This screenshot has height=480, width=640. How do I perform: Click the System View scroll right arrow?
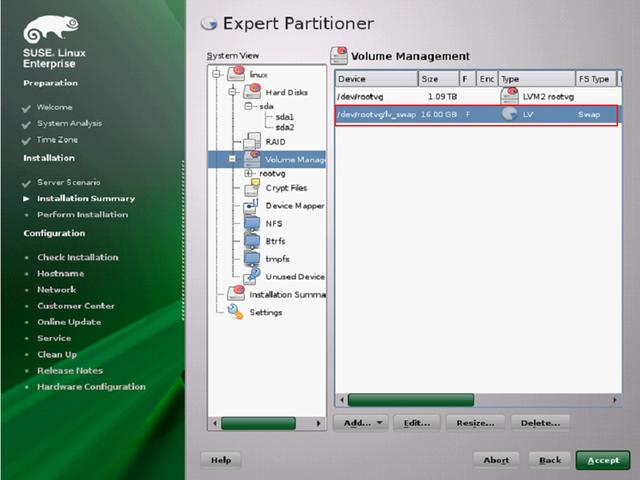[318, 423]
